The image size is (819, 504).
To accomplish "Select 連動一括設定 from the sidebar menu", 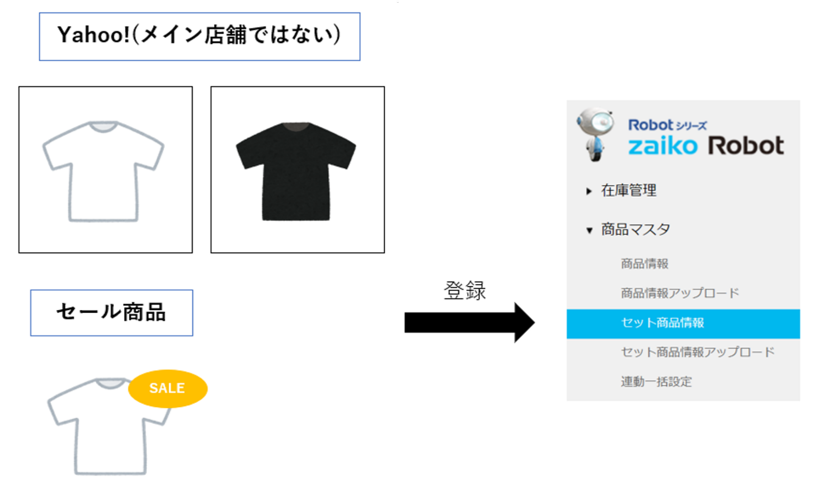I will coord(656,382).
